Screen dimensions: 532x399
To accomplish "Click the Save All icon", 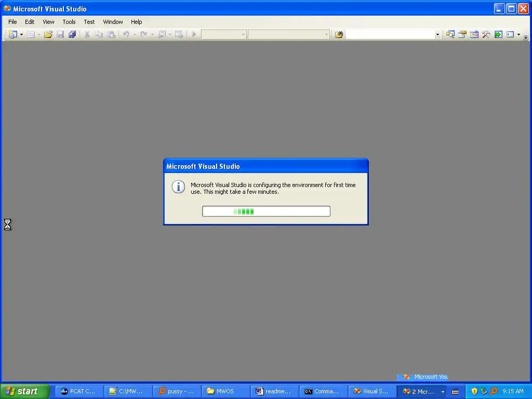I will (x=72, y=34).
